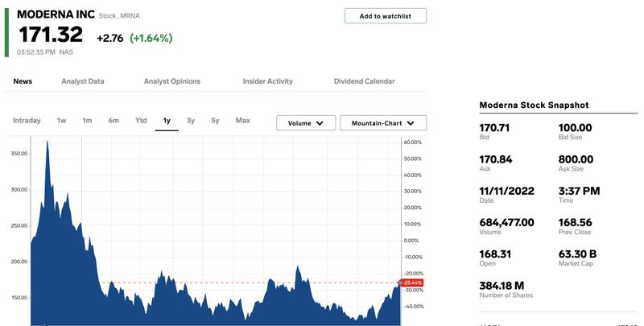Click the +2.76 change value
644x326 pixels.
point(110,38)
